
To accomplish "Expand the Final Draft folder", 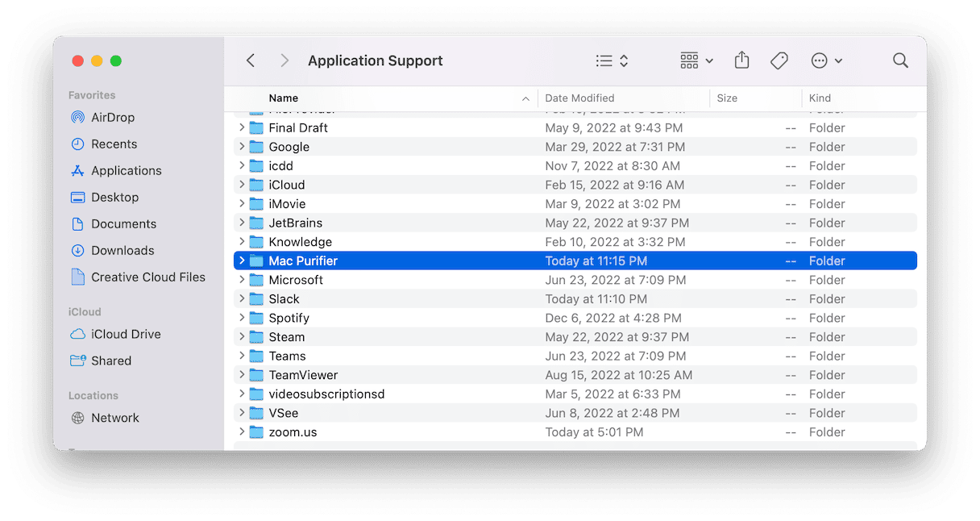I will coord(241,127).
